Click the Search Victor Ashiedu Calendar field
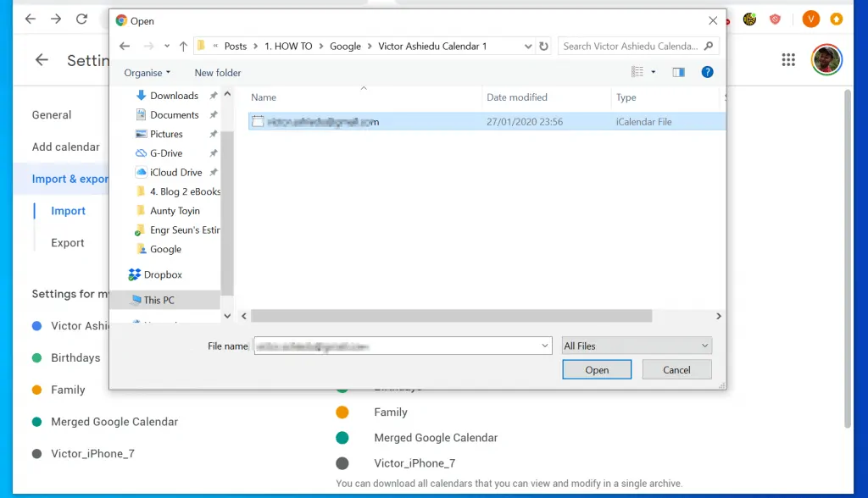The height and width of the screenshot is (498, 868). [x=631, y=47]
